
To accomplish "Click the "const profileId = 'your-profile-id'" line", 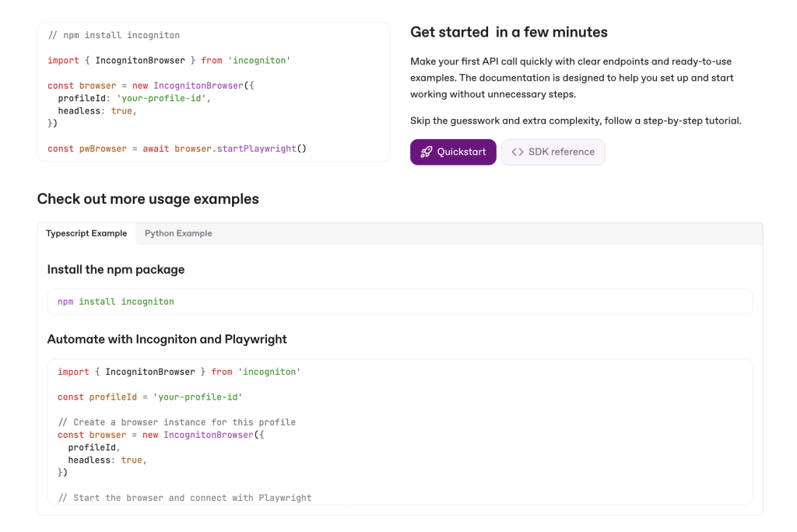I will [x=150, y=397].
